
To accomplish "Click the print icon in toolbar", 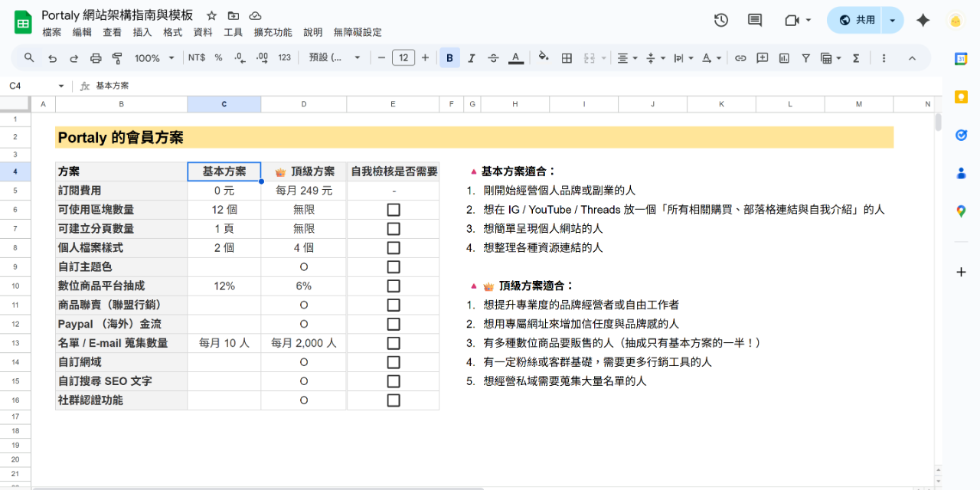I will 96,58.
